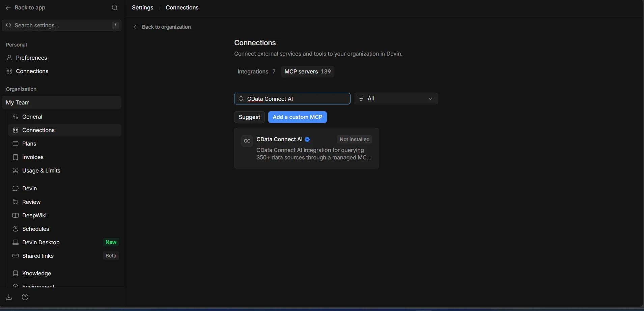Image resolution: width=644 pixels, height=311 pixels.
Task: Click the CC avatar on the MCP card
Action: [247, 141]
